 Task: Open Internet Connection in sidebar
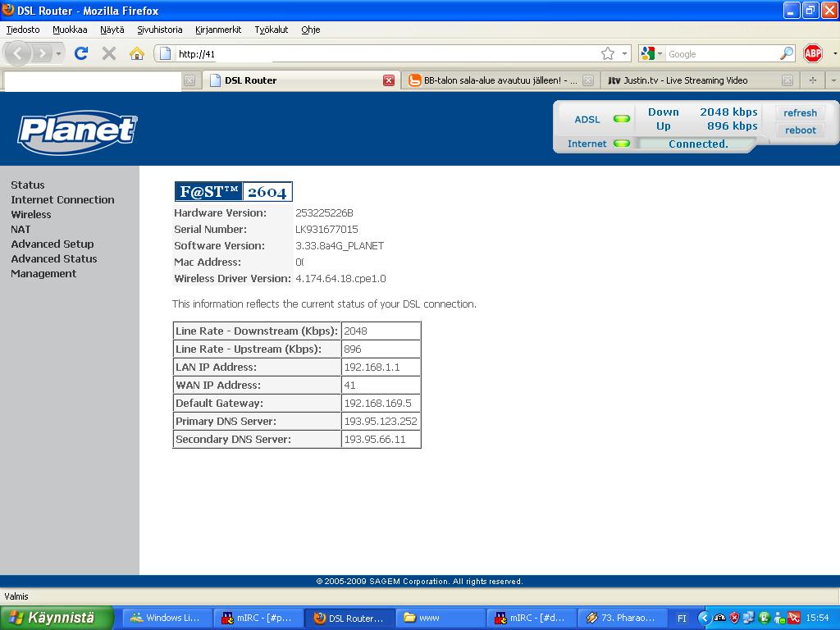click(x=62, y=200)
